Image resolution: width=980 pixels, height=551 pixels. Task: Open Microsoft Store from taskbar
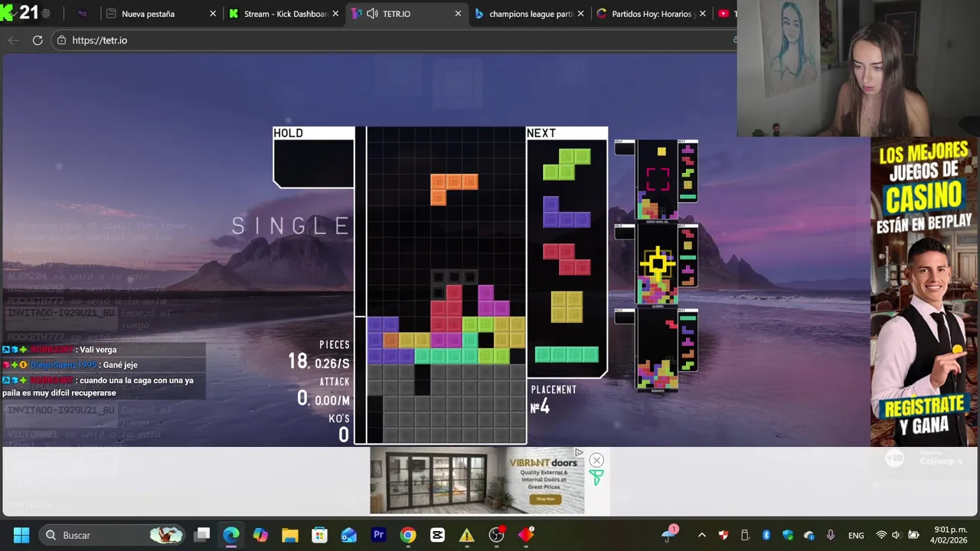(319, 535)
